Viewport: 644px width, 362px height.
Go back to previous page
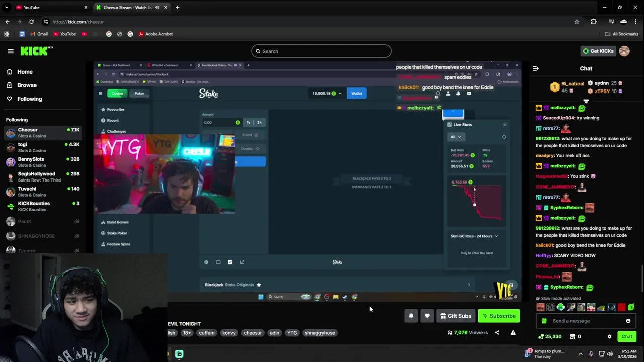click(x=7, y=22)
